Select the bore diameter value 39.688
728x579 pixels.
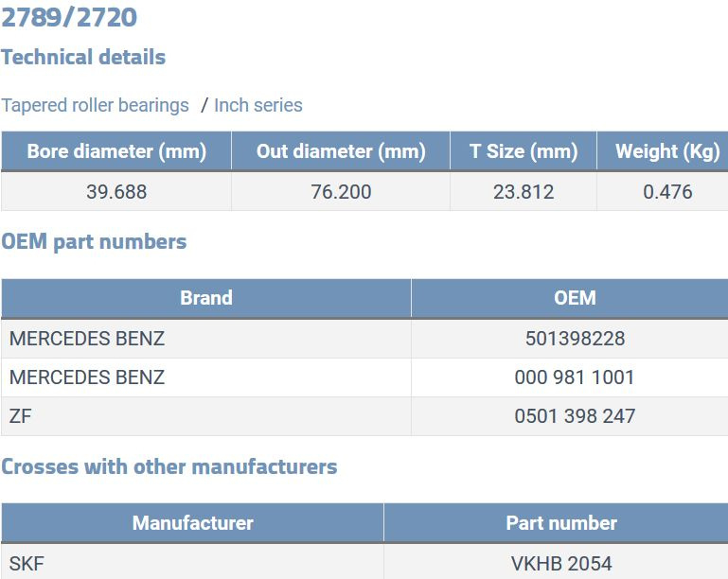pos(116,192)
